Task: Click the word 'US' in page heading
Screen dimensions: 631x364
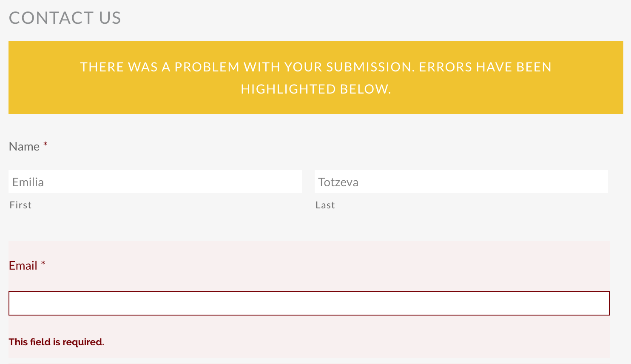Action: 110,18
